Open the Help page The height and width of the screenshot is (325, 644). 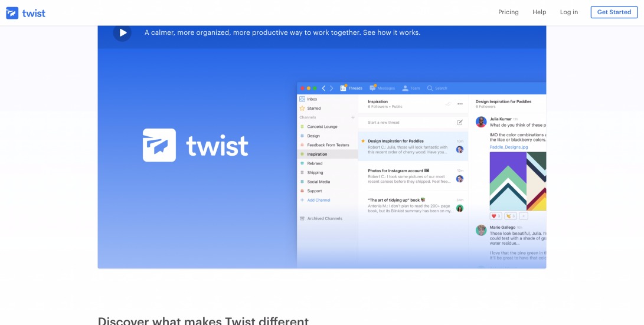click(540, 12)
